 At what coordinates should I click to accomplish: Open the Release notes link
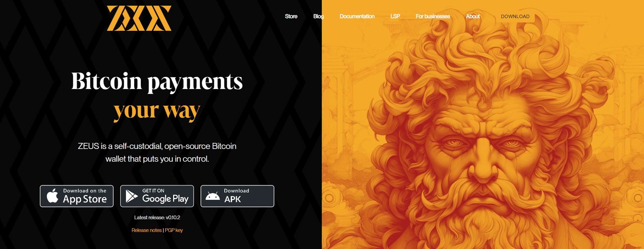coord(147,230)
